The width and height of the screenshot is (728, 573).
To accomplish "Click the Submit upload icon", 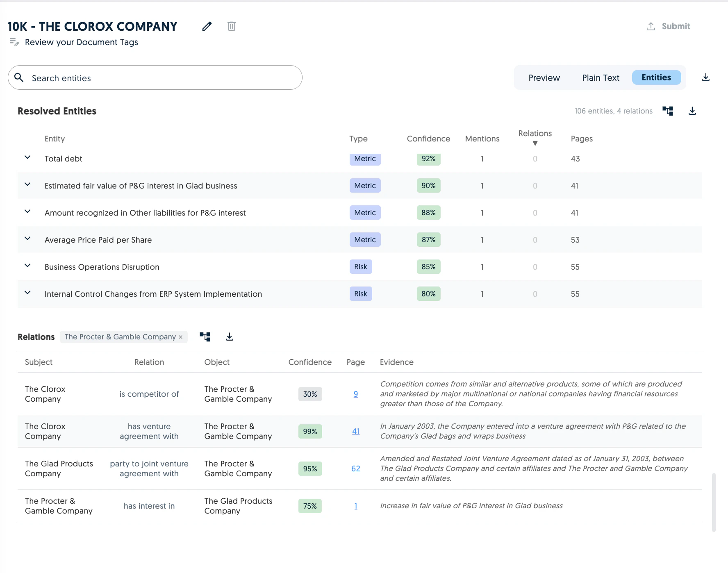I will point(651,26).
